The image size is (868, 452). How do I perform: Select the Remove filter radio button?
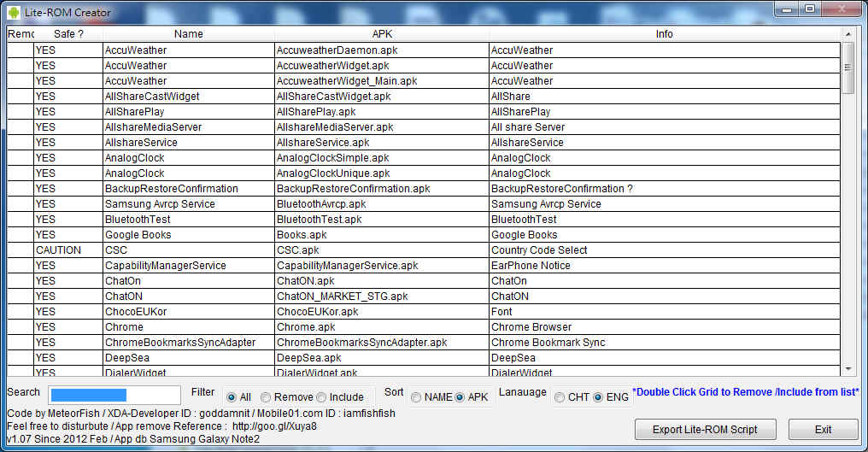pyautogui.click(x=266, y=397)
